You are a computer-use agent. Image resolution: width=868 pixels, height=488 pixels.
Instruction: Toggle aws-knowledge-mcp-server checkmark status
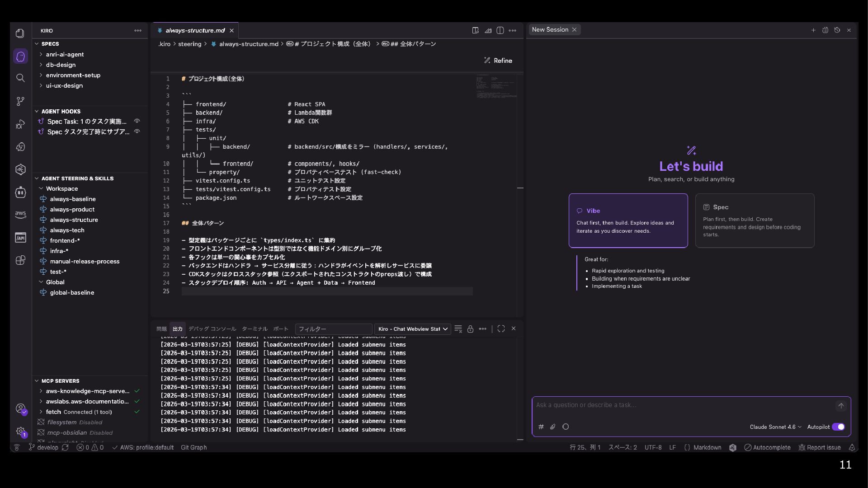pos(137,391)
